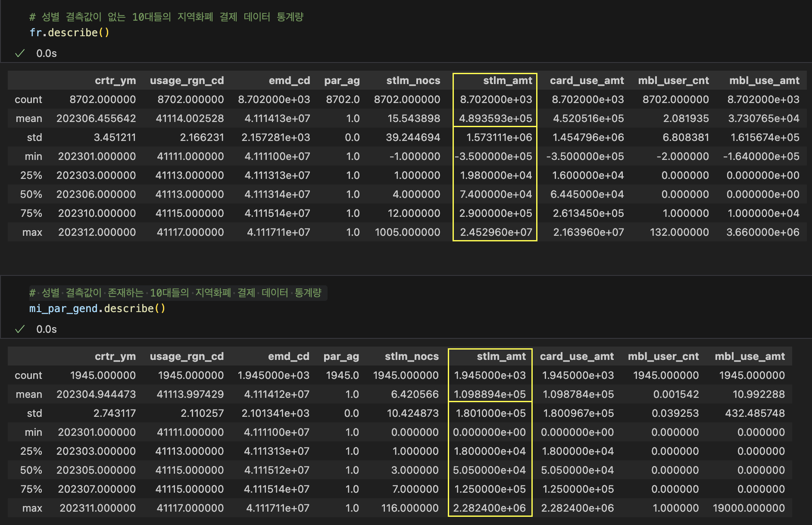Click the max value 2.163960e+07
The image size is (812, 525).
pos(589,232)
